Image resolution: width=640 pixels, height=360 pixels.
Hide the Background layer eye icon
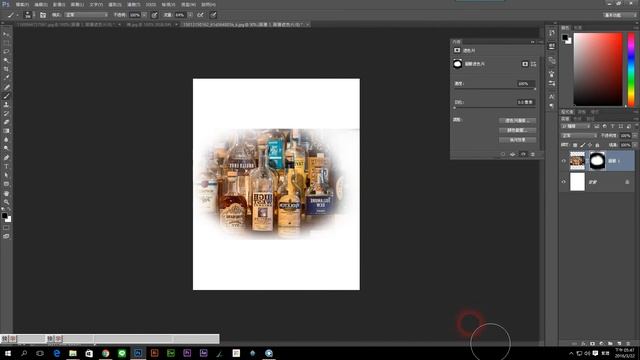point(564,182)
